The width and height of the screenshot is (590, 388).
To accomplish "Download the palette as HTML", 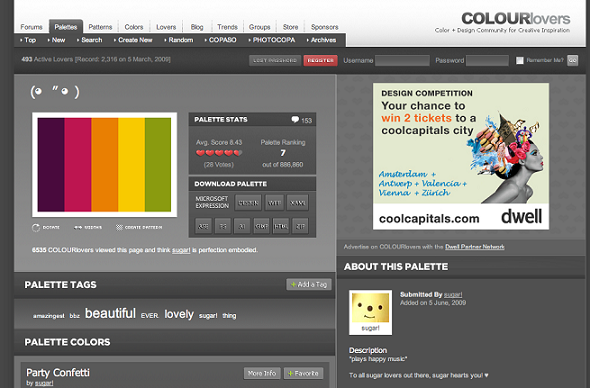I will click(281, 226).
